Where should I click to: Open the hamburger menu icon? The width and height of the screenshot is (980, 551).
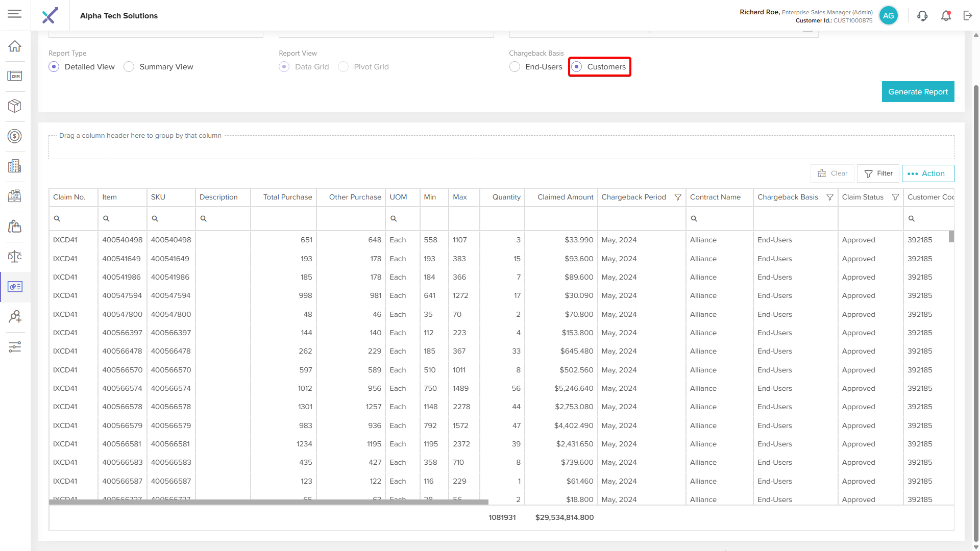[15, 14]
